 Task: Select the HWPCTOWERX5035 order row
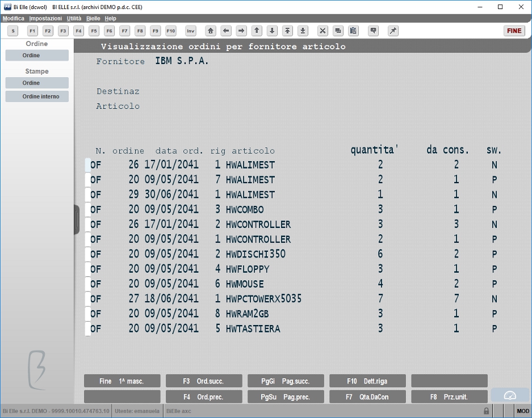click(294, 299)
